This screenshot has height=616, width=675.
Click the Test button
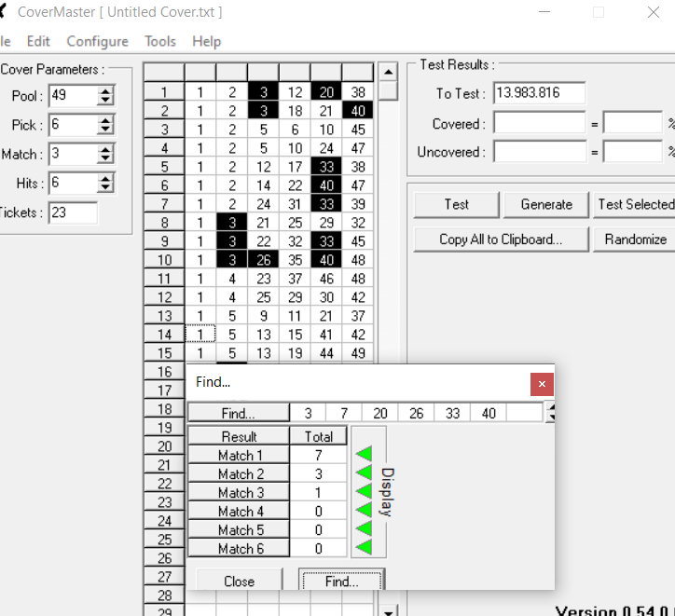tap(456, 205)
